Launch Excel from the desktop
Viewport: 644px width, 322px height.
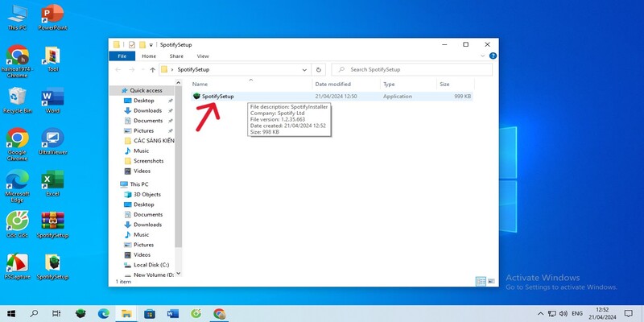[52, 184]
